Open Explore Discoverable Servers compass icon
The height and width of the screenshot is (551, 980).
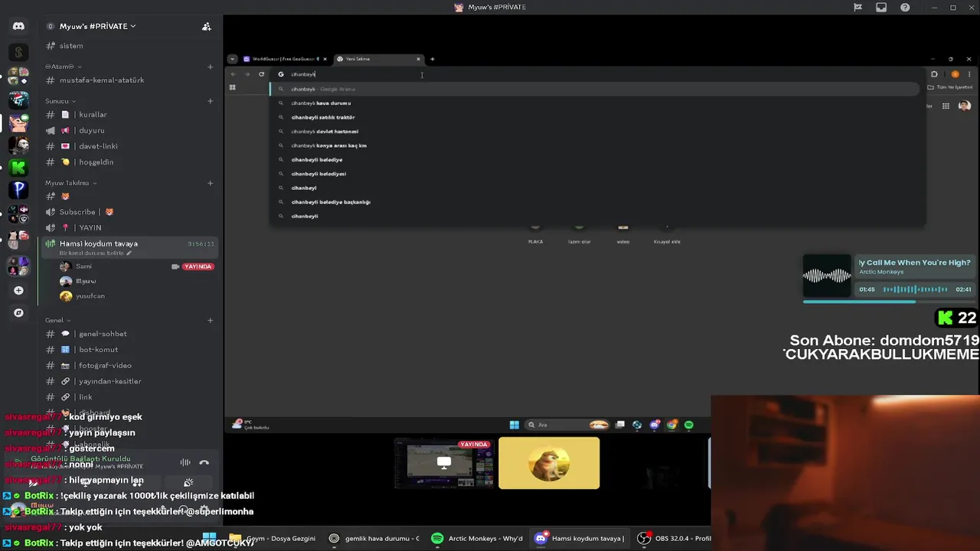pos(18,313)
